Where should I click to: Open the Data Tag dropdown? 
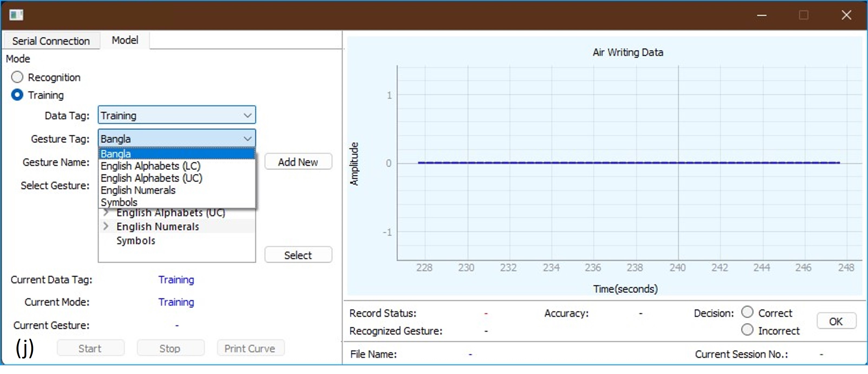pos(247,115)
